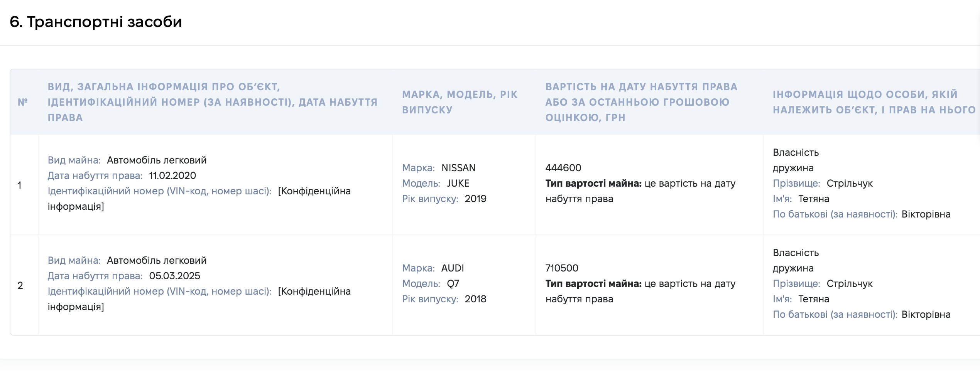
Task: Click surname 'Стрільчук' in the first row
Action: click(850, 183)
